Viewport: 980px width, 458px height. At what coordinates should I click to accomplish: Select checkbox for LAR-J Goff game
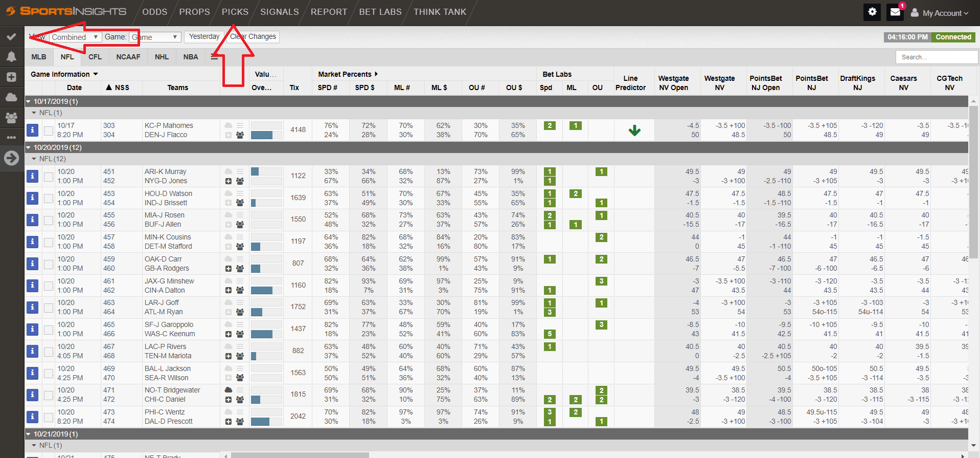(49, 308)
